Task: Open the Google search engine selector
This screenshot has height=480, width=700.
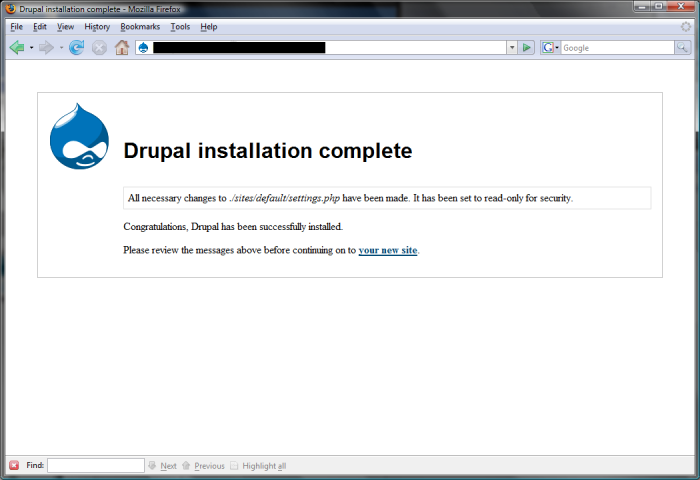Action: click(x=550, y=47)
